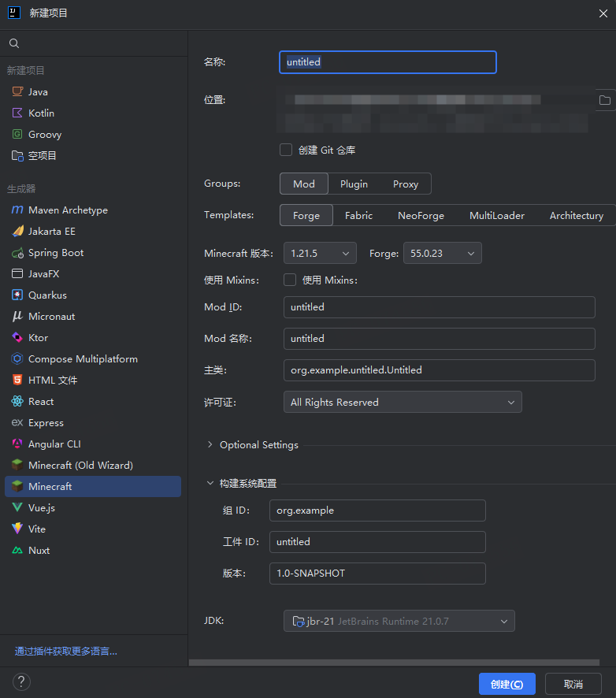616x698 pixels.
Task: Click the Mod ID input field
Action: pyautogui.click(x=439, y=307)
